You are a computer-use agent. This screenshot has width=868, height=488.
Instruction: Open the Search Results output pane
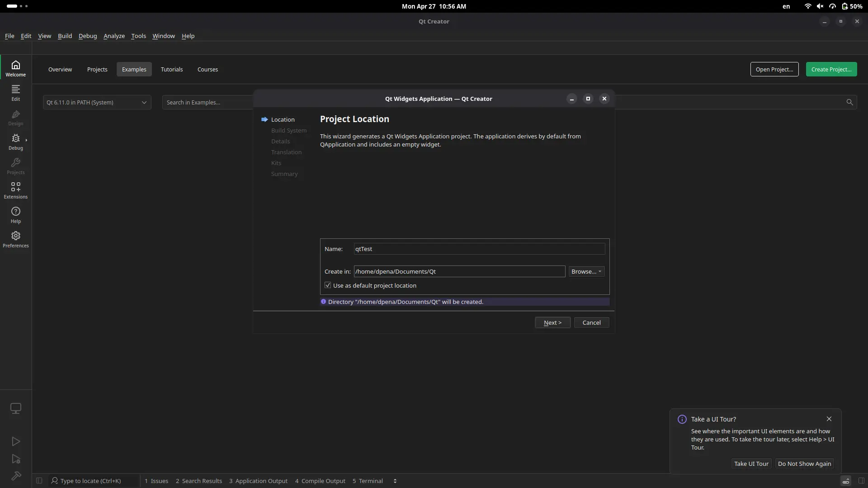coord(199,481)
